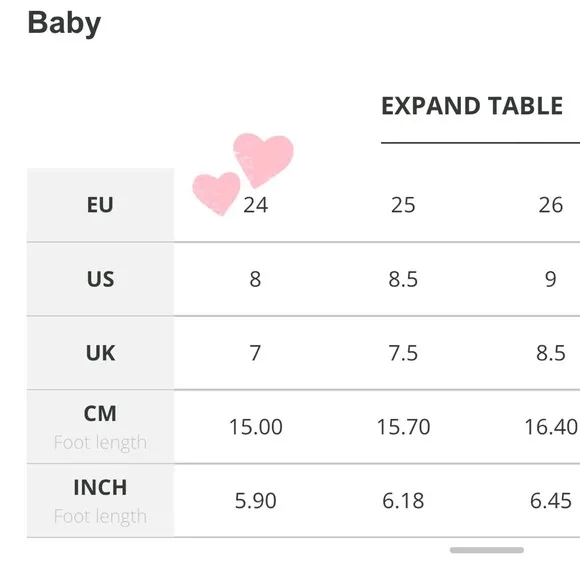
Task: Click the horizontal scrollbar under the table
Action: (486, 550)
